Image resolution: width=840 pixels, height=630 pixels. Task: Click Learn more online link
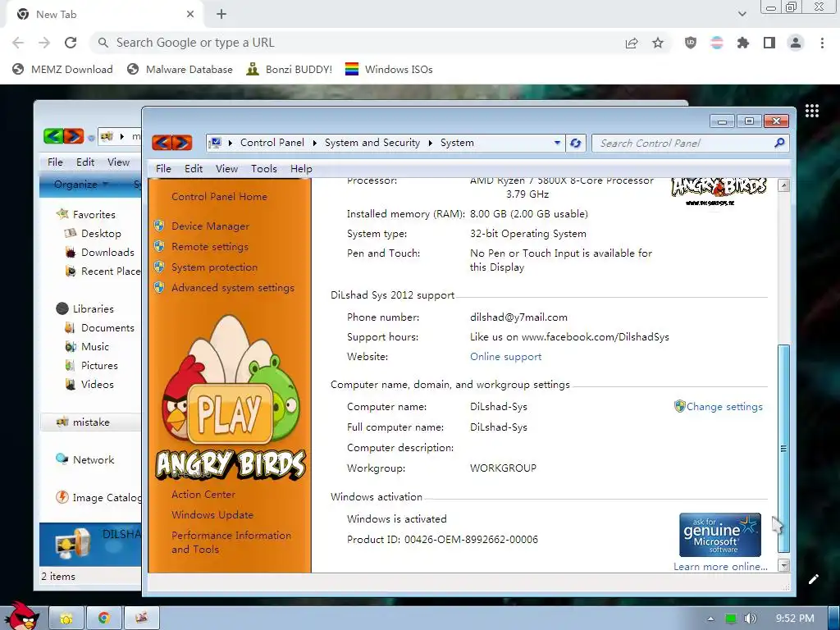(x=720, y=567)
